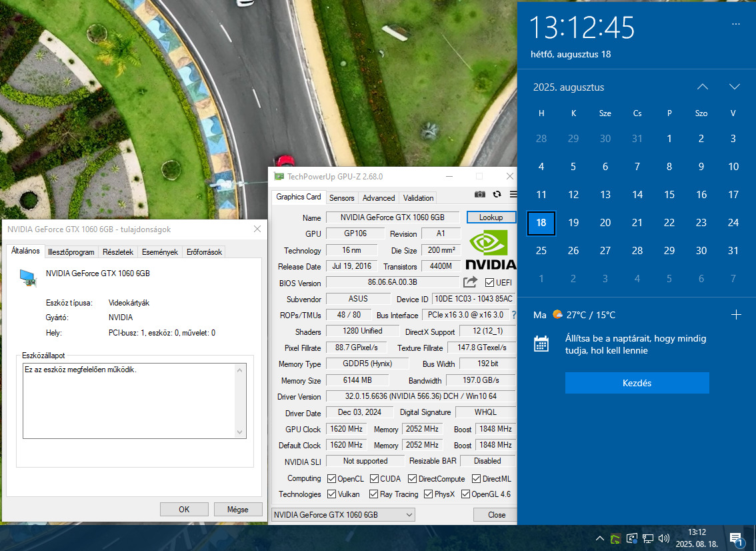Click the Lookup button

[x=491, y=217]
